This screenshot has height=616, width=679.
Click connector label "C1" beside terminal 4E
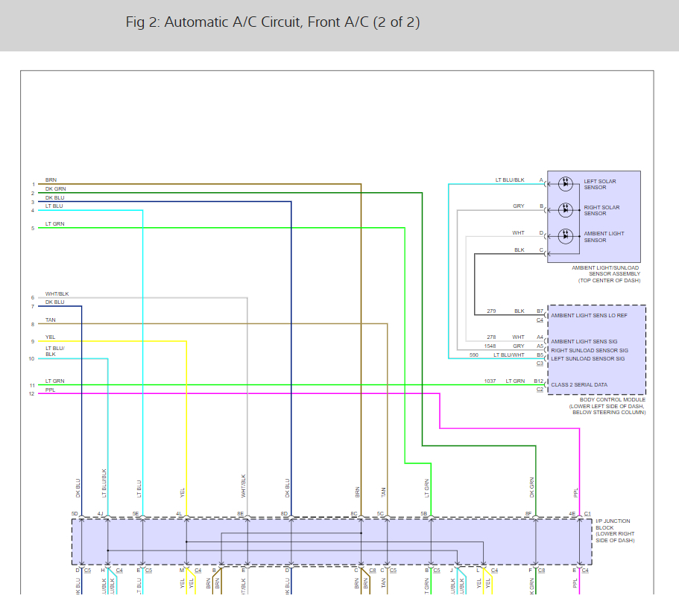[587, 514]
